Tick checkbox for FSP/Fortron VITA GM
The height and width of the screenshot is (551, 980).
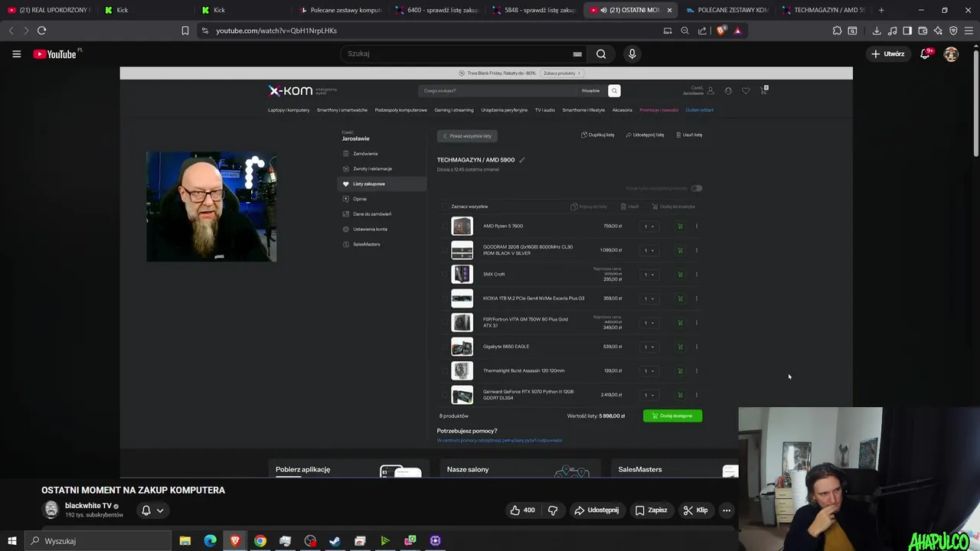tap(444, 322)
